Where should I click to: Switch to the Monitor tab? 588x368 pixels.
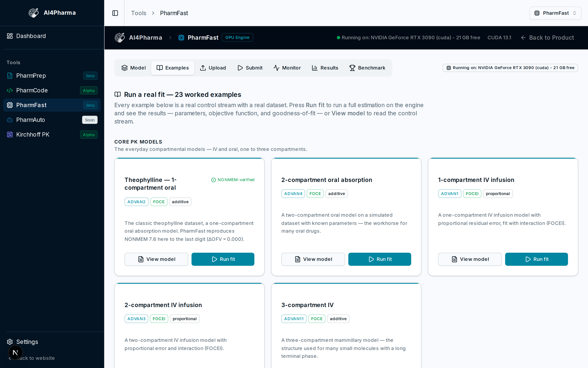[287, 68]
